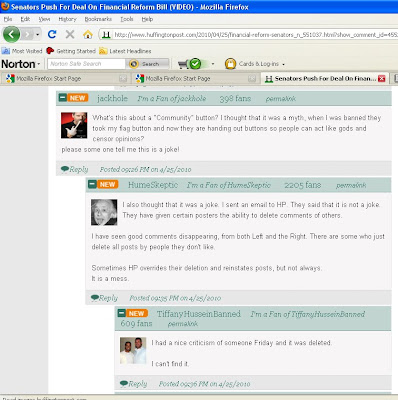Image resolution: width=398 pixels, height=400 pixels.
Task: Open the Bookmarks menu
Action: [98, 19]
